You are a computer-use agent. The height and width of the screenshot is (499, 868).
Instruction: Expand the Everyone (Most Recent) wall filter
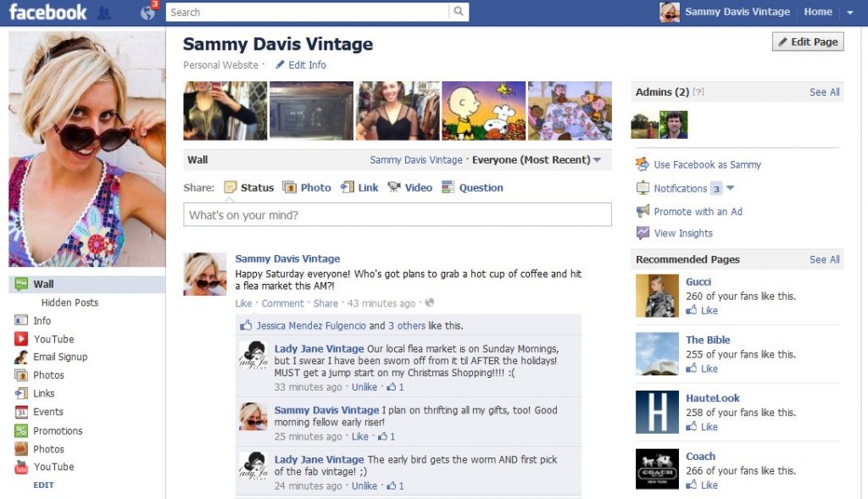[x=537, y=159]
